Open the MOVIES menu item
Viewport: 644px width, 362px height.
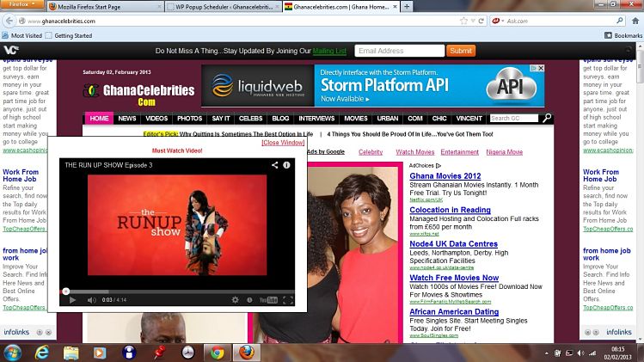click(356, 119)
